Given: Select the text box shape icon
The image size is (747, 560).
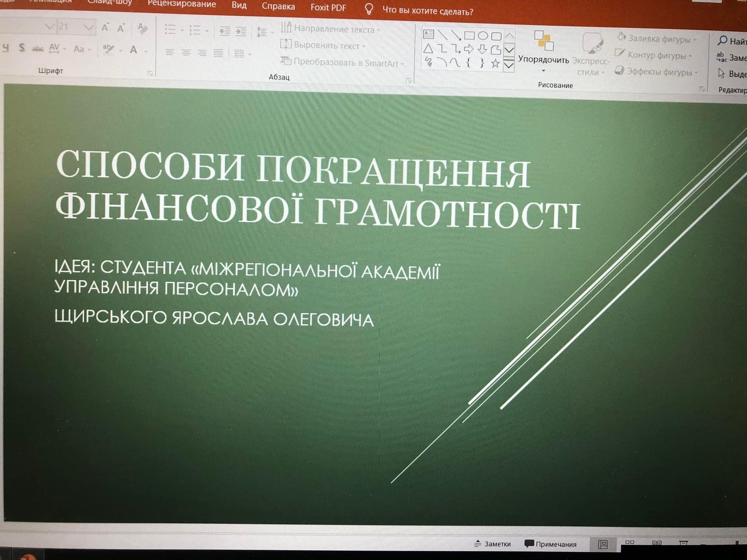Looking at the screenshot, I should (x=428, y=35).
